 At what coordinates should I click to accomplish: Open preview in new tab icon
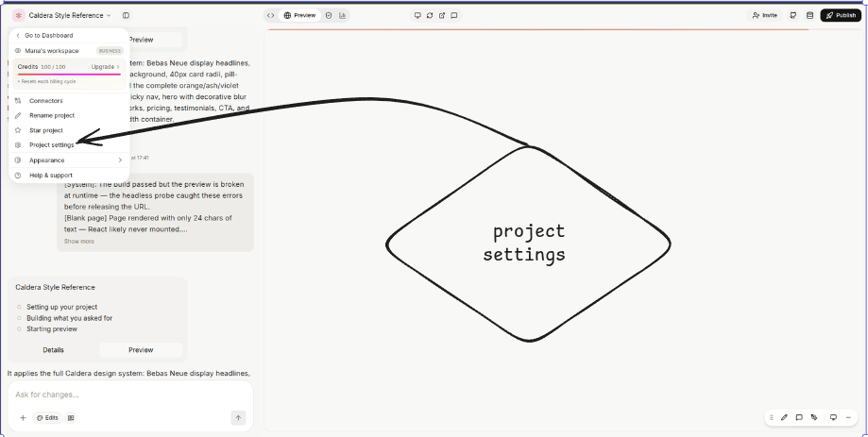442,15
